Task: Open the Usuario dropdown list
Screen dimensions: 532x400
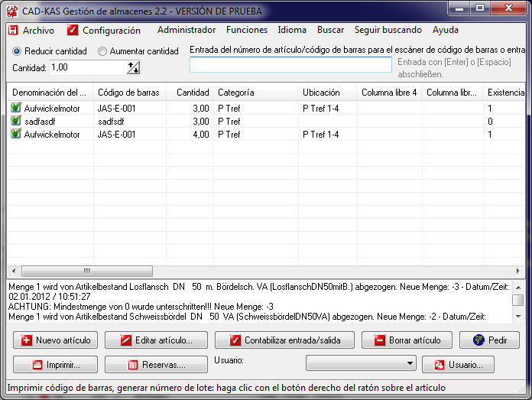Action: [x=410, y=363]
